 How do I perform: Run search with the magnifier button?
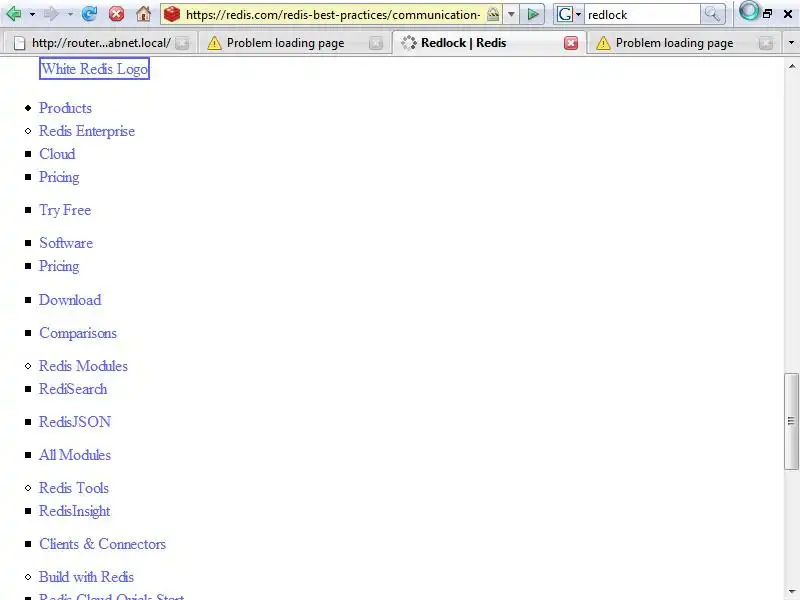712,14
